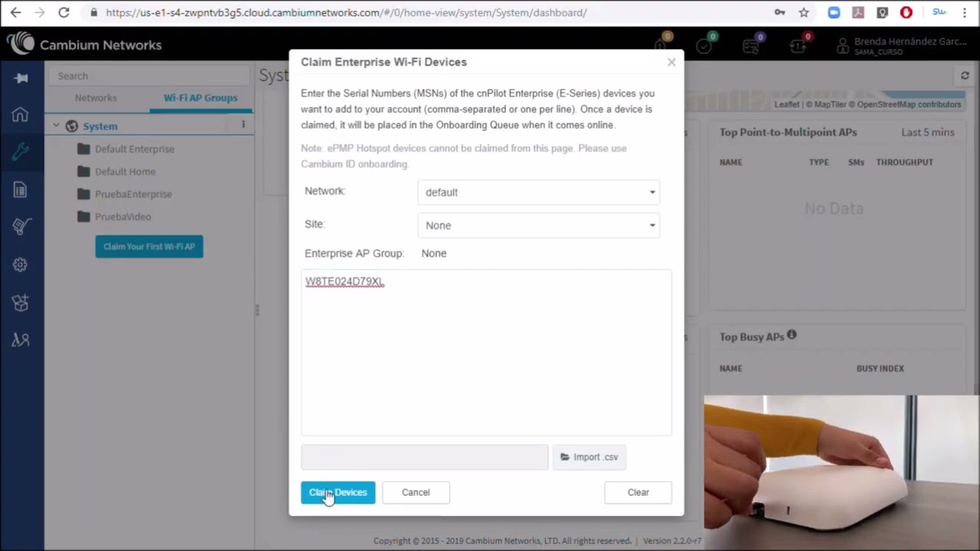Open the orange-badge alarm notification icon
980x551 pixels.
661,44
